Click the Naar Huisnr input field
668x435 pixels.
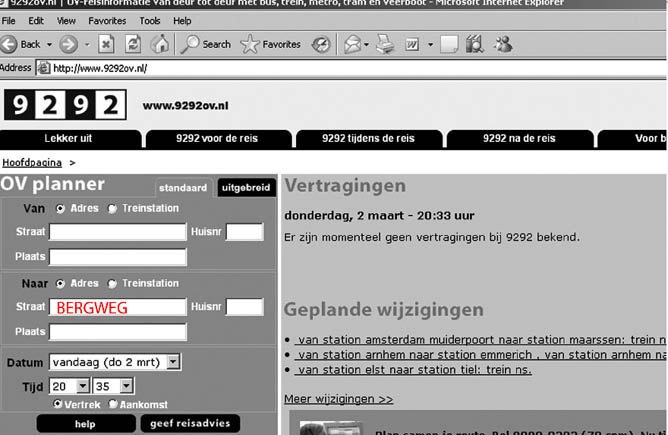pos(245,307)
